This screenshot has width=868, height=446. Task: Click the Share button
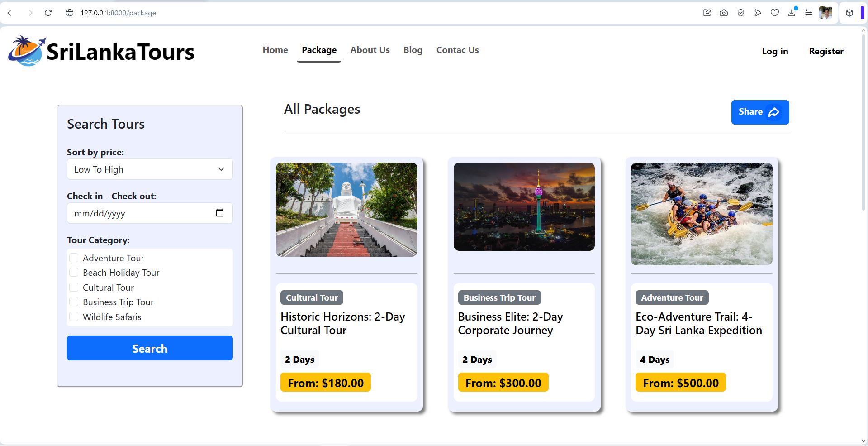[760, 112]
